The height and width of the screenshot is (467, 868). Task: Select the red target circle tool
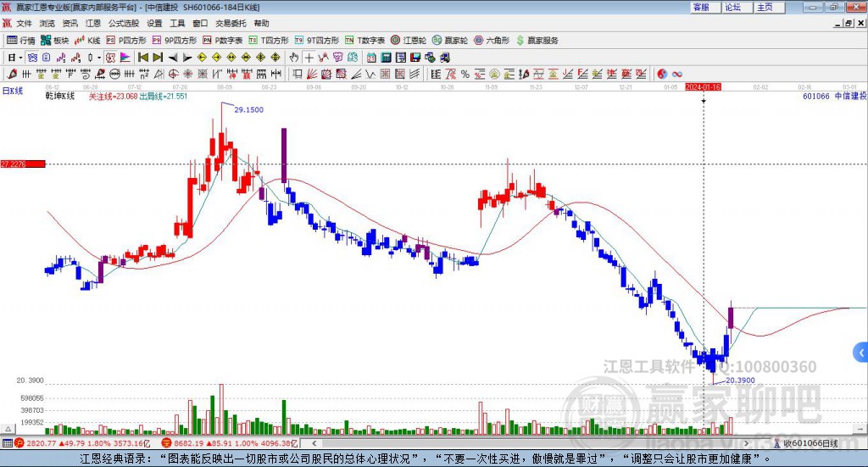point(173,74)
